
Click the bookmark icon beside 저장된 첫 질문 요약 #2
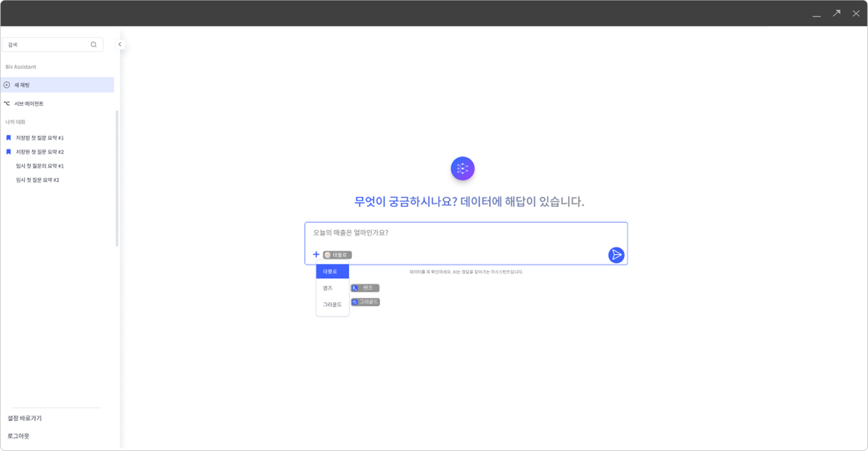pos(8,152)
